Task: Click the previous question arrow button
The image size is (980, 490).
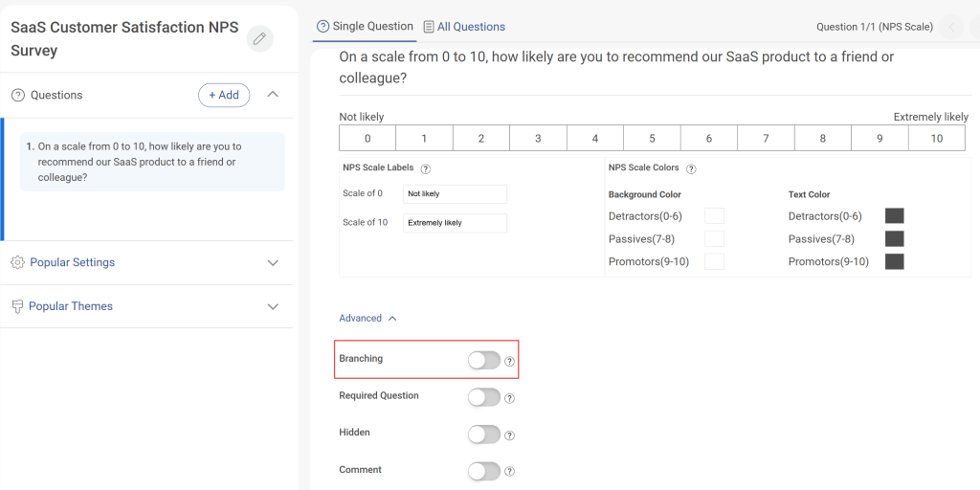Action: [x=951, y=27]
